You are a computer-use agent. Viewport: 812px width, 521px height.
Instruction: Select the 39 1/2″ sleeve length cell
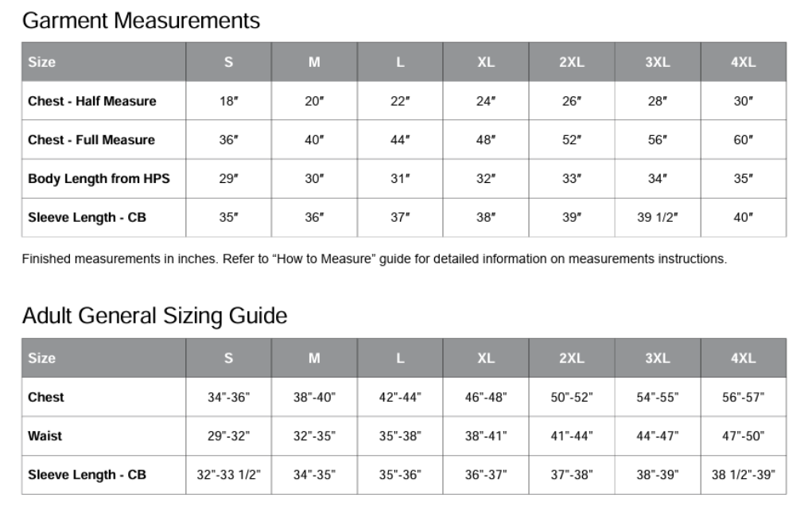[x=658, y=217]
